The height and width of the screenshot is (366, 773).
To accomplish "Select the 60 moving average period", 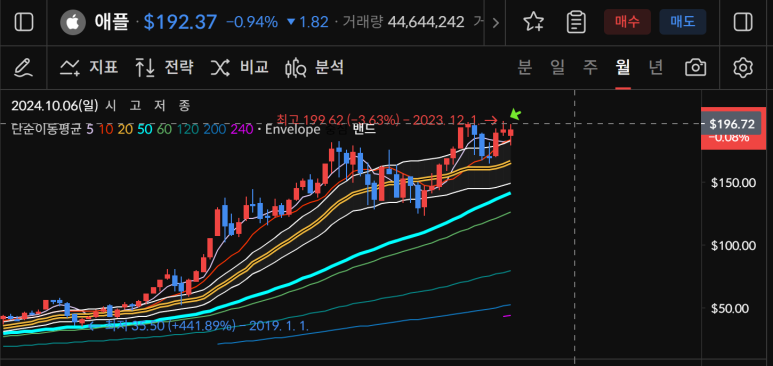I will coord(164,130).
